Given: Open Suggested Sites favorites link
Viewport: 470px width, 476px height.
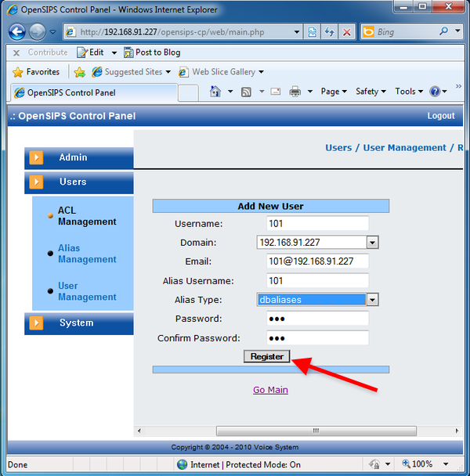Looking at the screenshot, I should click(132, 72).
